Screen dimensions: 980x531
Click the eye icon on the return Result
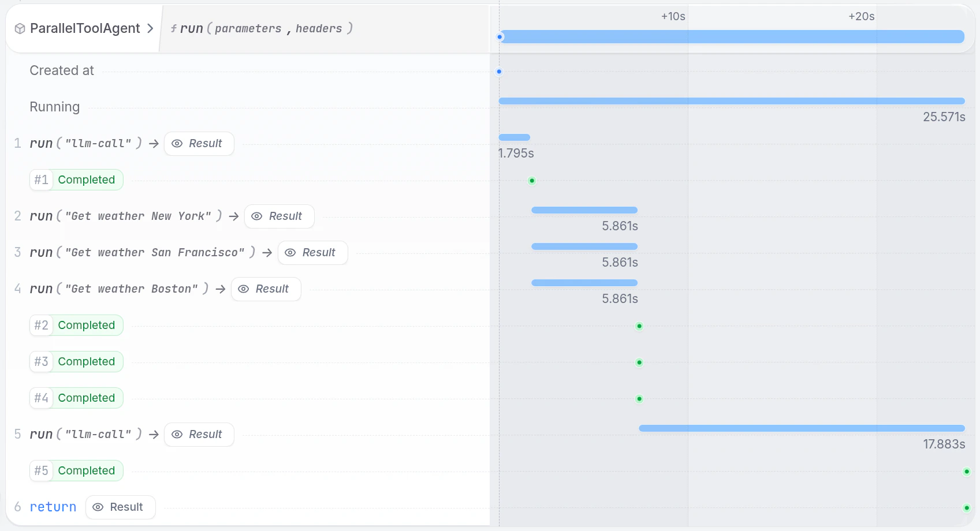[x=98, y=507]
